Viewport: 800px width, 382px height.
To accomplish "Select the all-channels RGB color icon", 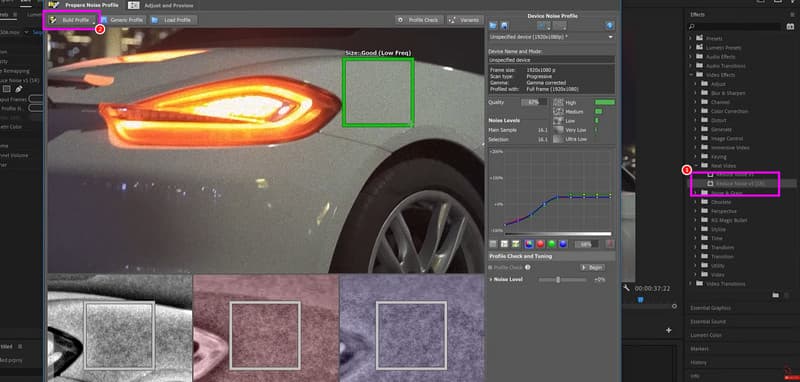I will pos(529,244).
